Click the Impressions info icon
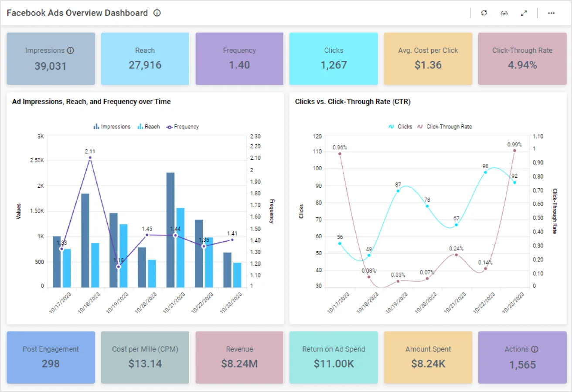This screenshot has height=392, width=572. 70,51
